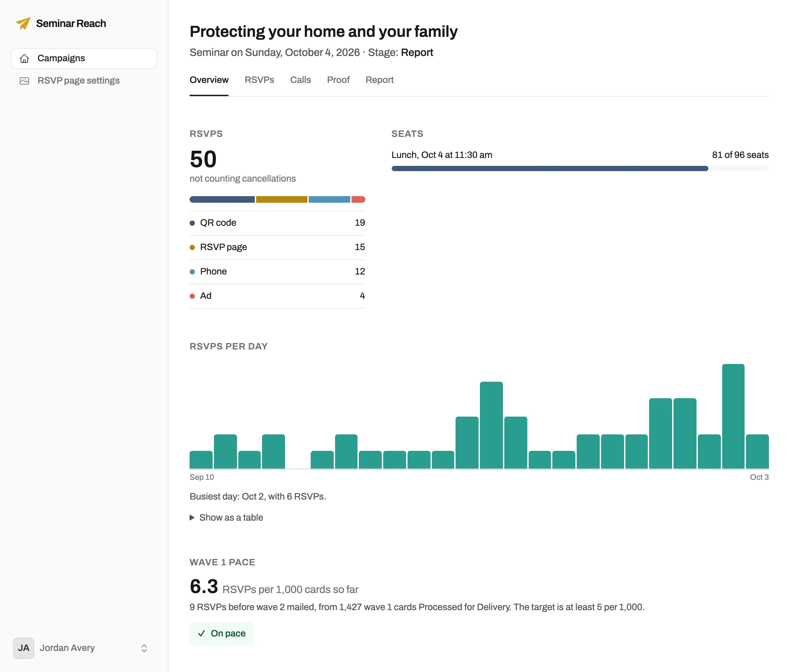Click the light blue Phone bar segment
Screen dimensions: 790x672
coord(329,200)
